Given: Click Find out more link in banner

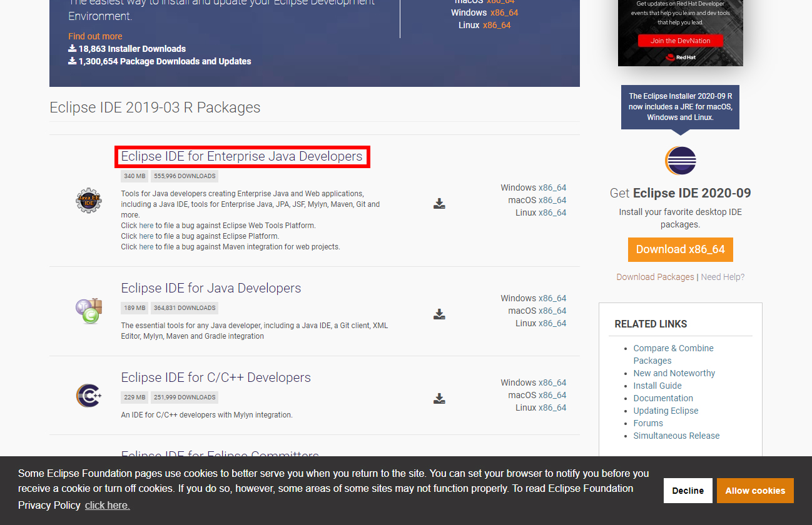Looking at the screenshot, I should 95,36.
